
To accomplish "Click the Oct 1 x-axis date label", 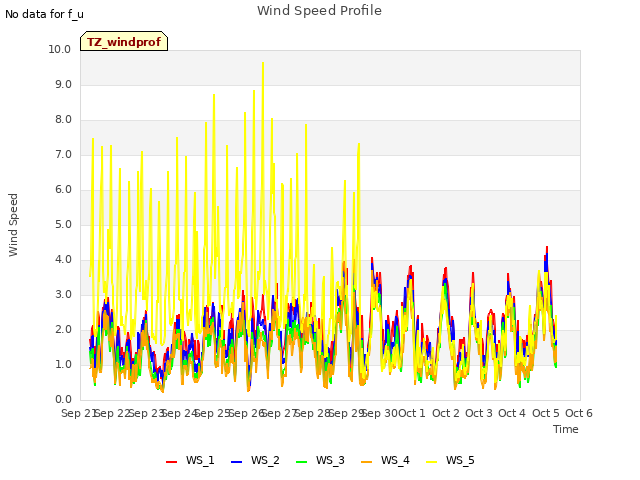I will coord(412,413).
